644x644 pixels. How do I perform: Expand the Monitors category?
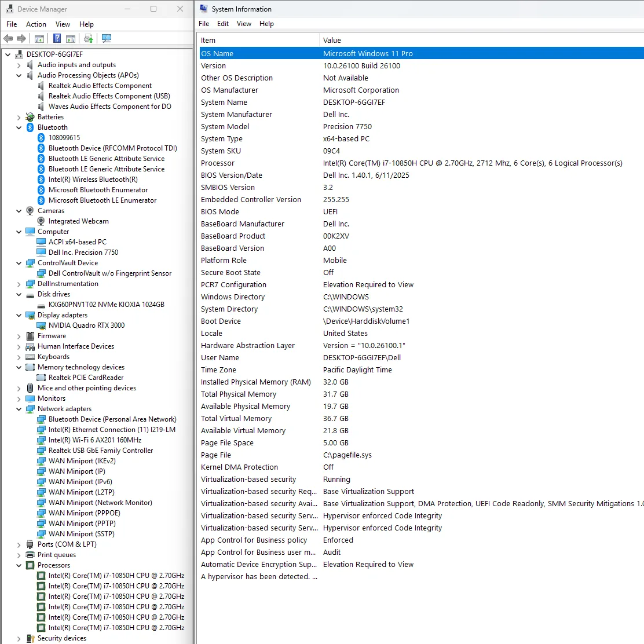pyautogui.click(x=19, y=398)
